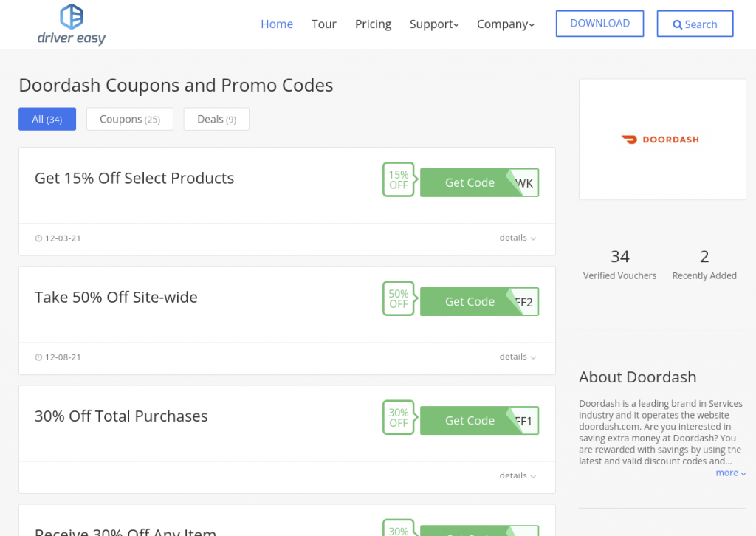Viewport: 756px width, 536px height.
Task: Select the All (34) filter tab
Action: coord(47,119)
